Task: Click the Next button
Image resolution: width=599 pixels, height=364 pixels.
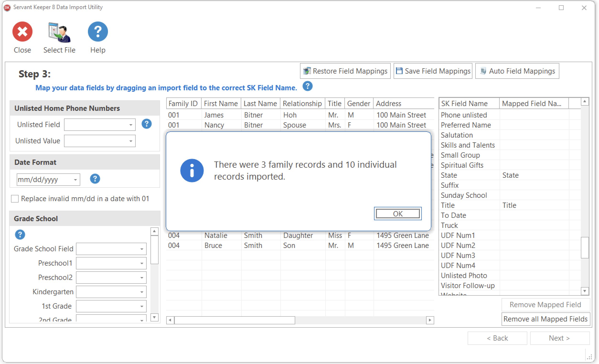Action: click(560, 338)
